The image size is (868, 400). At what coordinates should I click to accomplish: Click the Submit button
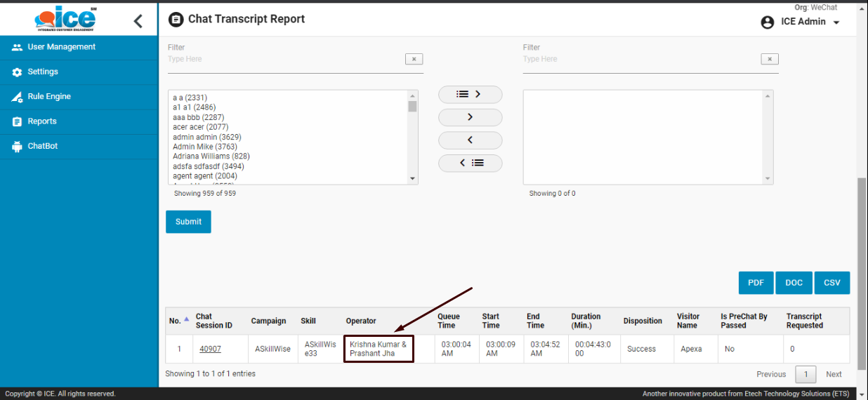[x=188, y=222]
